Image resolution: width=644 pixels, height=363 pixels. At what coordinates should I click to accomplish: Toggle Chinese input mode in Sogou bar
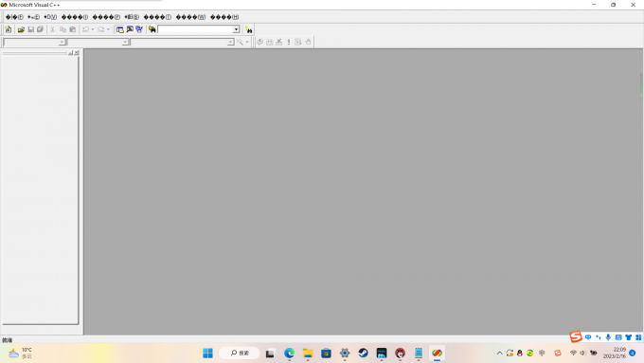pos(588,337)
